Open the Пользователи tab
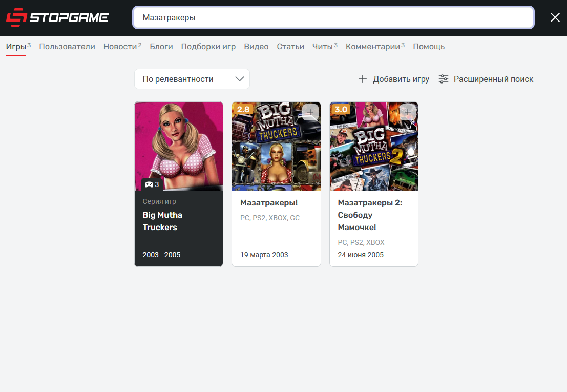 point(67,47)
